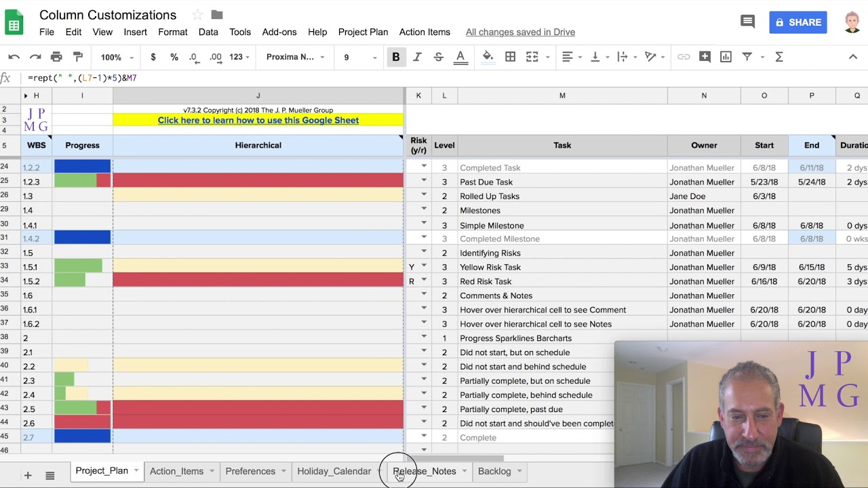
Task: Open the font size dropdown
Action: [x=359, y=57]
